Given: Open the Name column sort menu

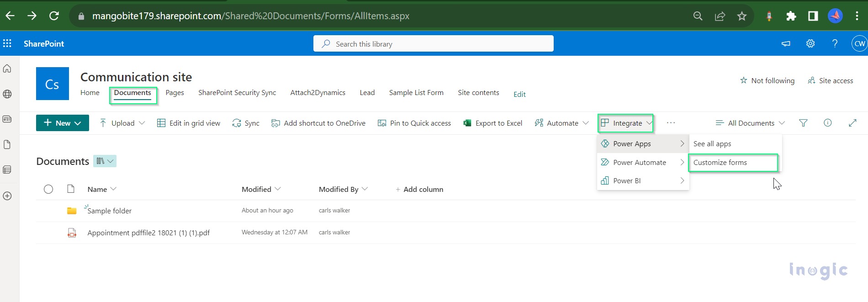Looking at the screenshot, I should tap(102, 189).
